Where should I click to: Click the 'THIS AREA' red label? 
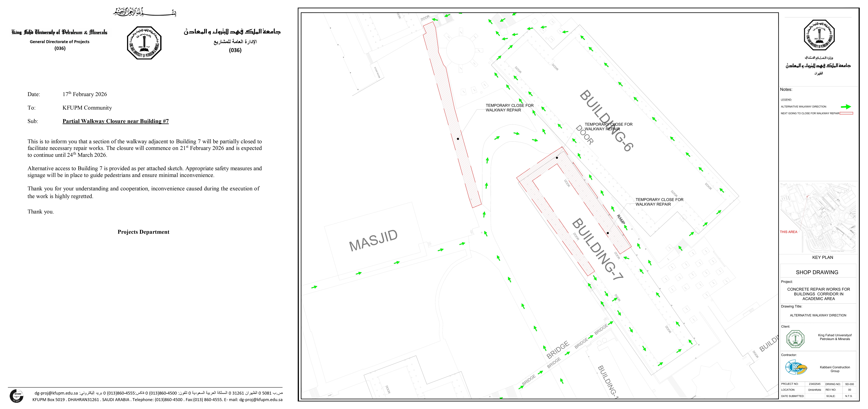coord(788,232)
